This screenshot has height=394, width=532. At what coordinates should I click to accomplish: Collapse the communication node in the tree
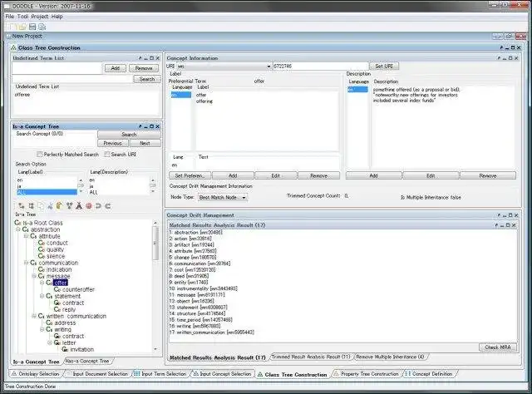pos(26,263)
